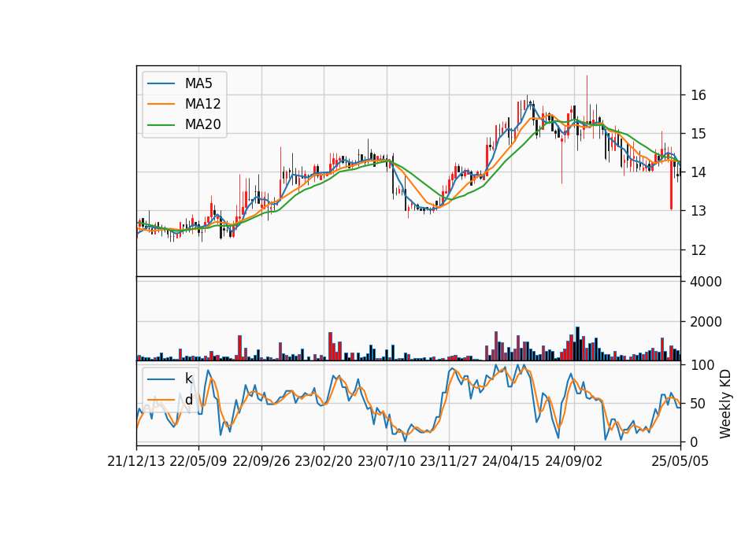This screenshot has height=543, width=756.
Task: Click the 22/05/09 date label
Action: [x=198, y=462]
